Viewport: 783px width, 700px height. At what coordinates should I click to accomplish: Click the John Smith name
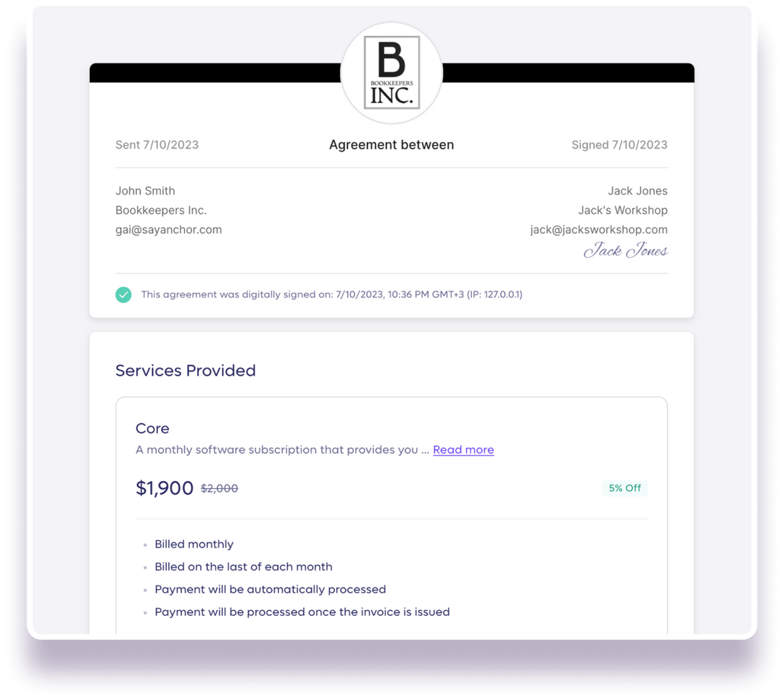coord(145,191)
